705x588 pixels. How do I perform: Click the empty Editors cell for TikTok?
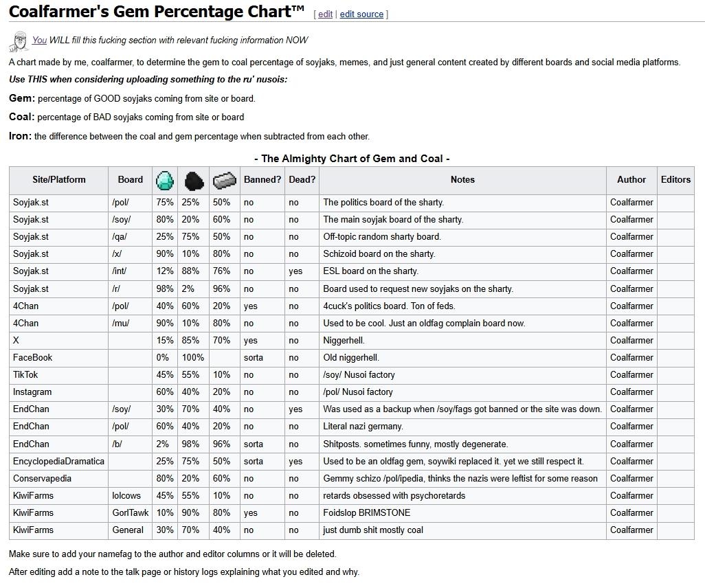[675, 375]
